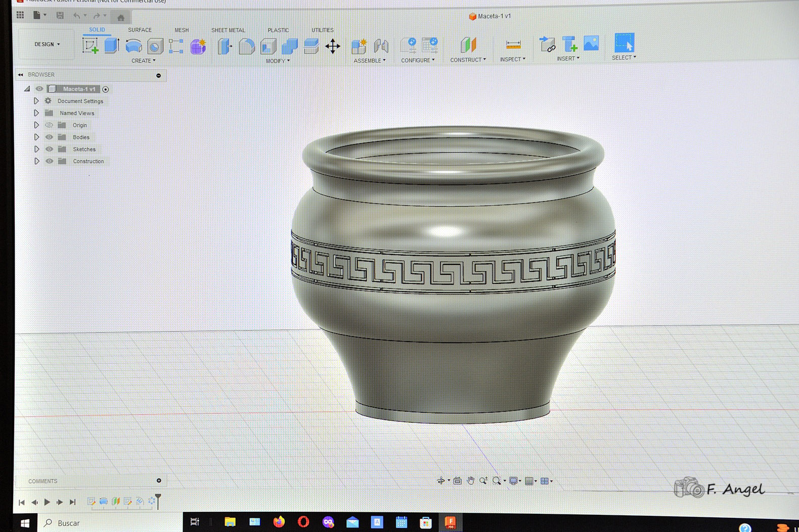Click the Insert Derive icon
Viewport: 799px width, 532px height.
[547, 44]
